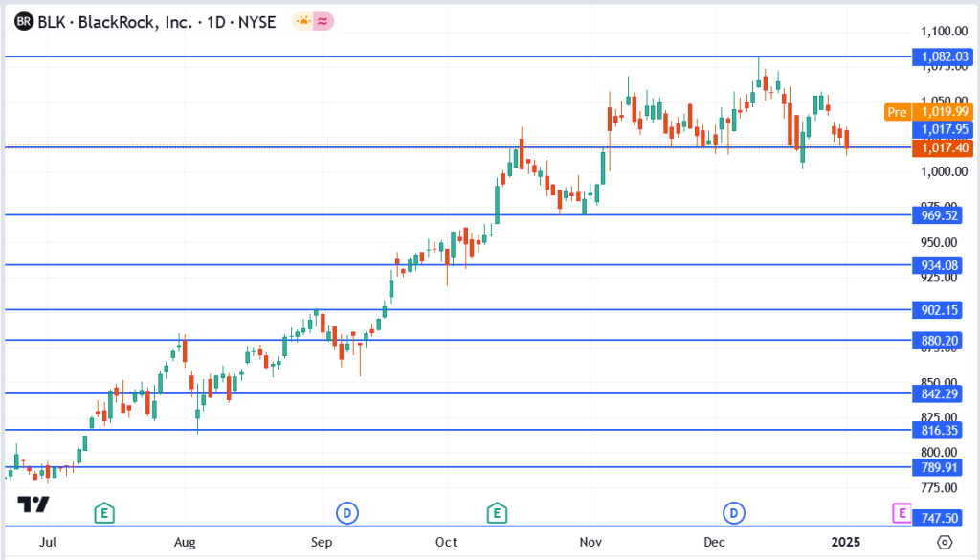
Task: Click the orange Pre market label
Action: click(897, 112)
